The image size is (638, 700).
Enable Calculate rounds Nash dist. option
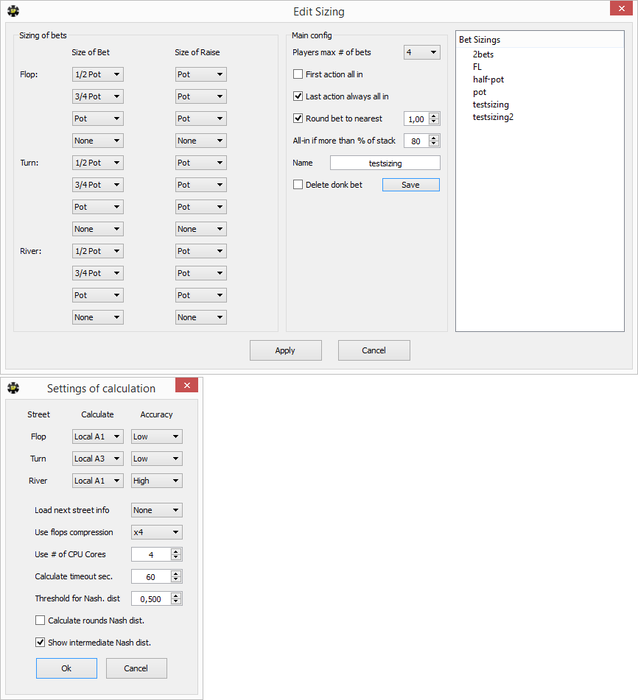(x=40, y=620)
